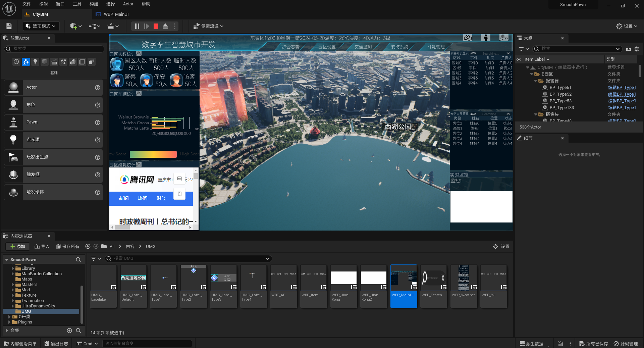This screenshot has width=644, height=348.
Task: Switch to the WBP_MainUI tab
Action: click(116, 14)
